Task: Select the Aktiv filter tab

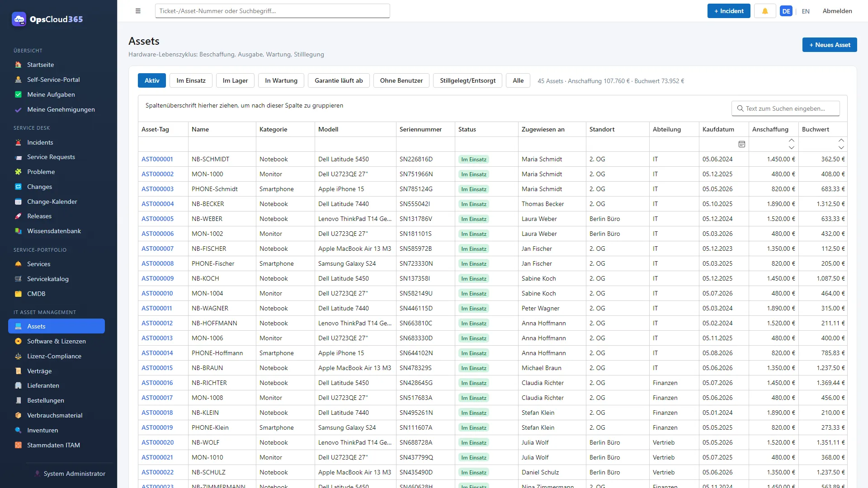Action: coord(152,80)
